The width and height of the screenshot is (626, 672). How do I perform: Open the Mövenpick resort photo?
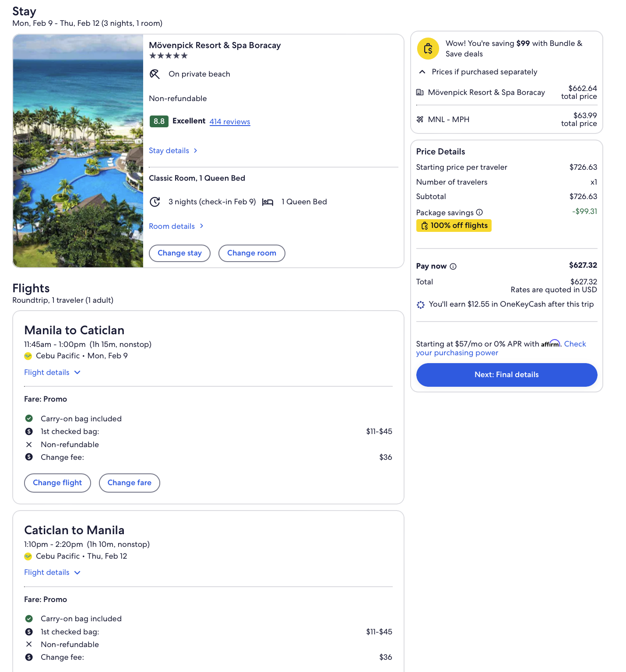(x=78, y=151)
